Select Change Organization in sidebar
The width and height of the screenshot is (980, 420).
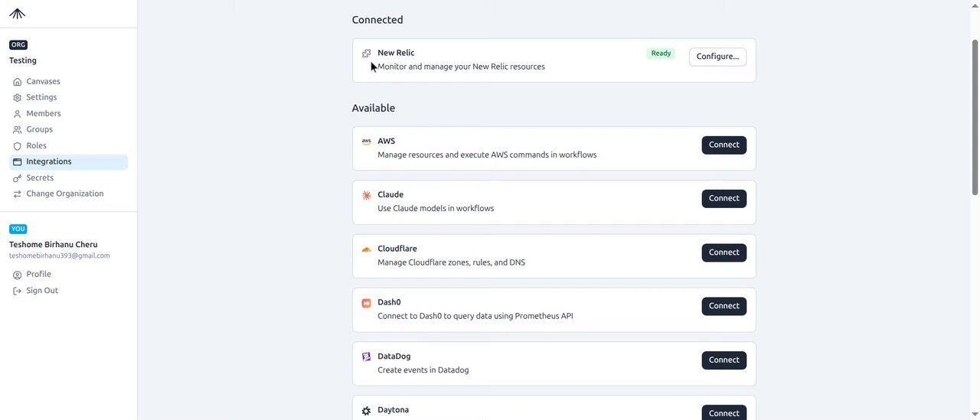(x=64, y=194)
